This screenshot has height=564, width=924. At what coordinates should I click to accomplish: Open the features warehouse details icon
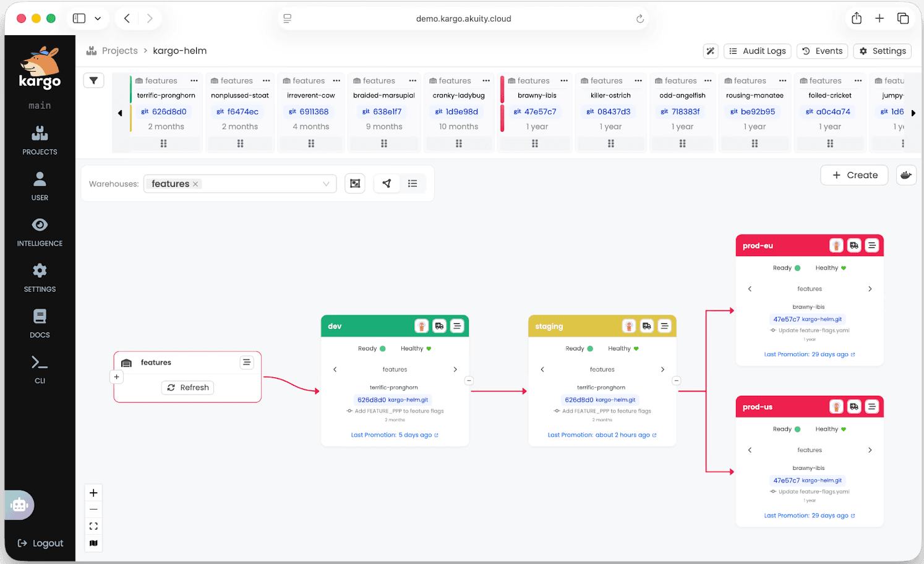(x=247, y=362)
